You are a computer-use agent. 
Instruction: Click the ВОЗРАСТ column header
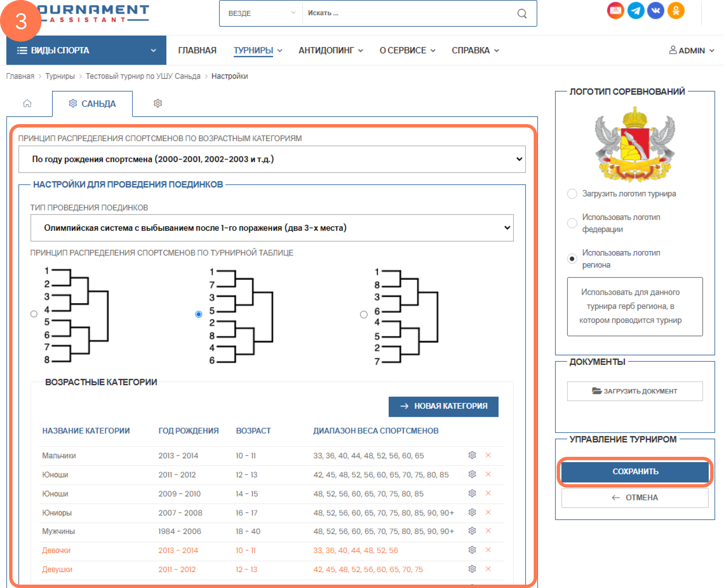coord(253,430)
